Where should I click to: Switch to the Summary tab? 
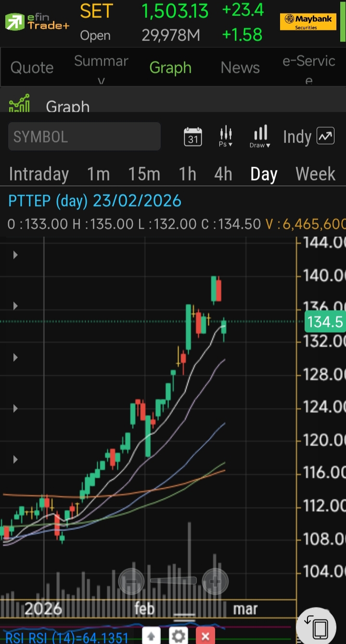(x=101, y=68)
